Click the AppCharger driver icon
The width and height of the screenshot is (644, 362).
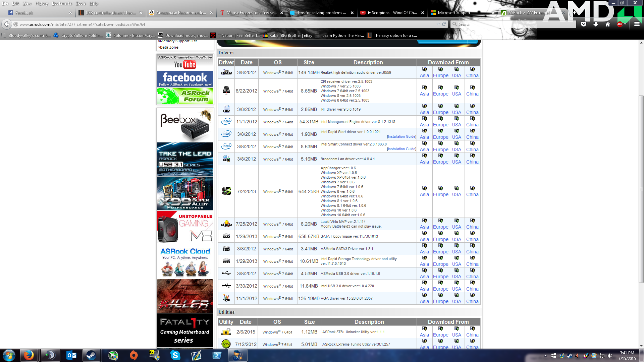pos(226,191)
